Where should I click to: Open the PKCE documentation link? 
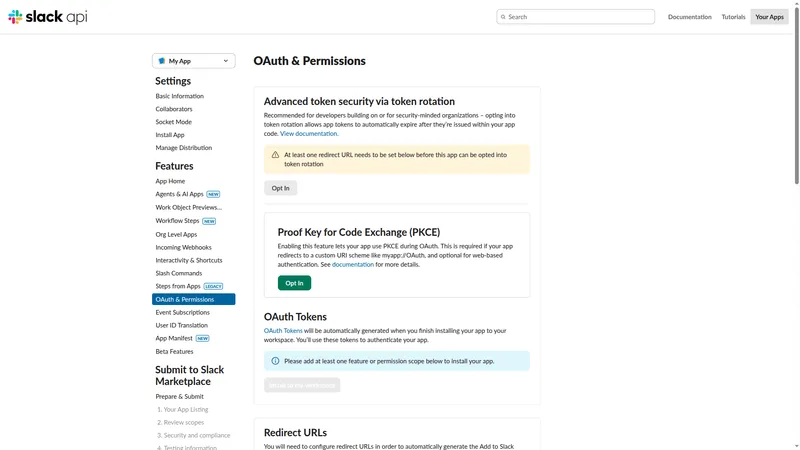[353, 264]
